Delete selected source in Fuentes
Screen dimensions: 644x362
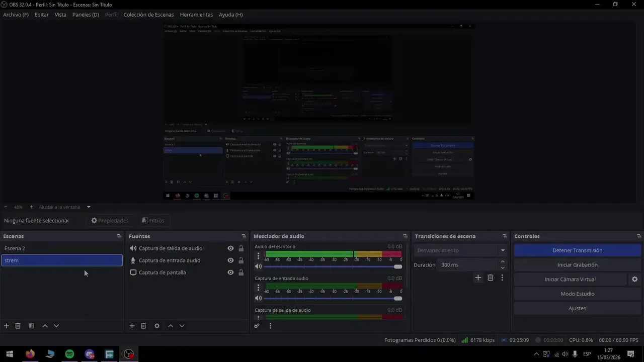point(143,326)
